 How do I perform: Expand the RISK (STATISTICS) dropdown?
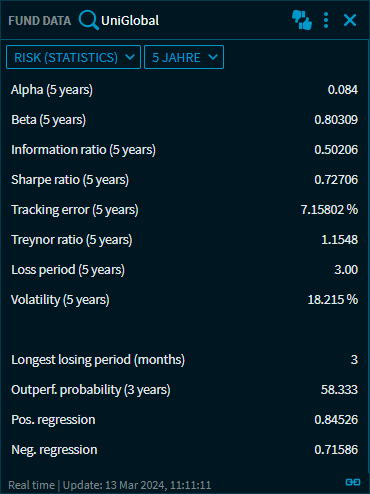pos(73,57)
